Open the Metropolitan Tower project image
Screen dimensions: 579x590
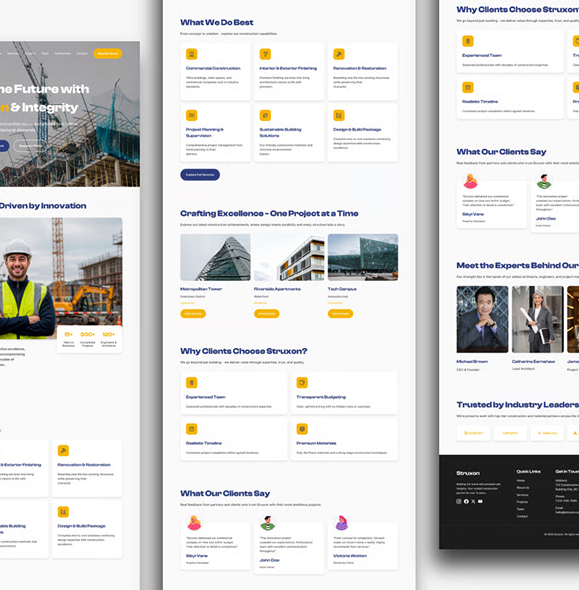pyautogui.click(x=215, y=257)
